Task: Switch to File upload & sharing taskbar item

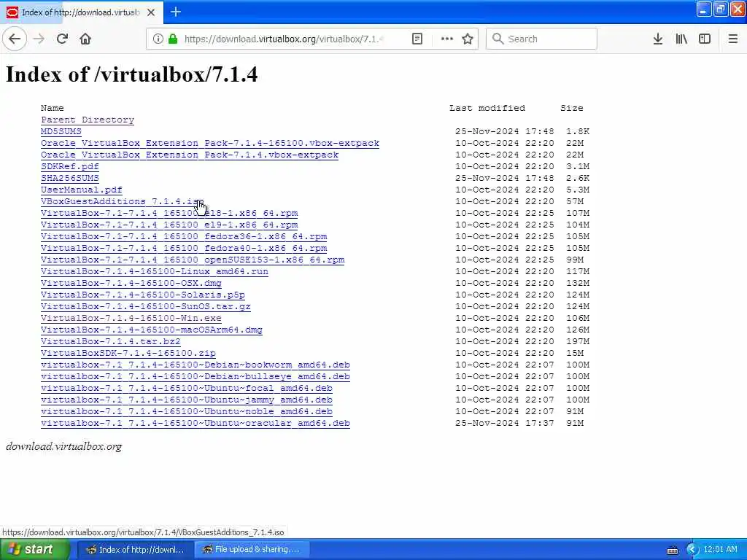Action: 252,550
